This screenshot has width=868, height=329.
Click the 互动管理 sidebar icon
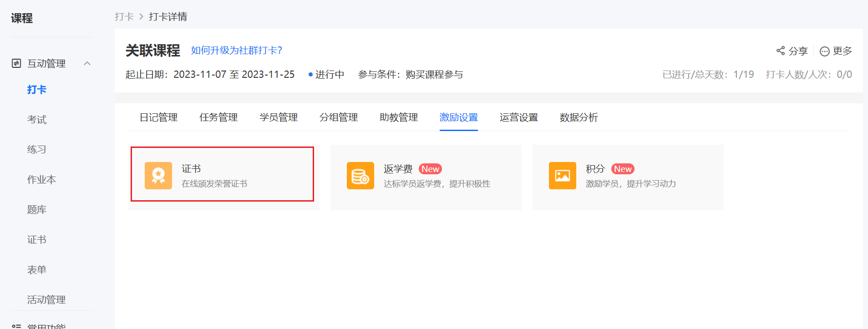point(16,63)
